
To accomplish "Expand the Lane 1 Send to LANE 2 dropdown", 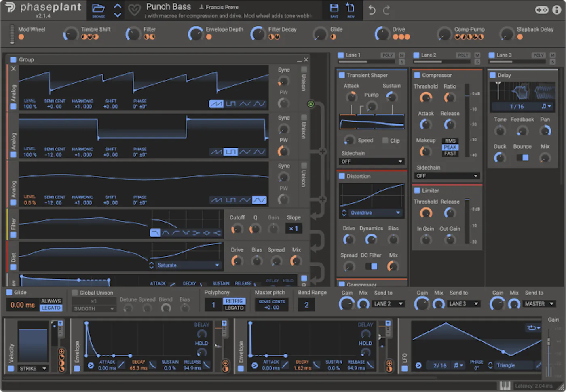I will [388, 303].
